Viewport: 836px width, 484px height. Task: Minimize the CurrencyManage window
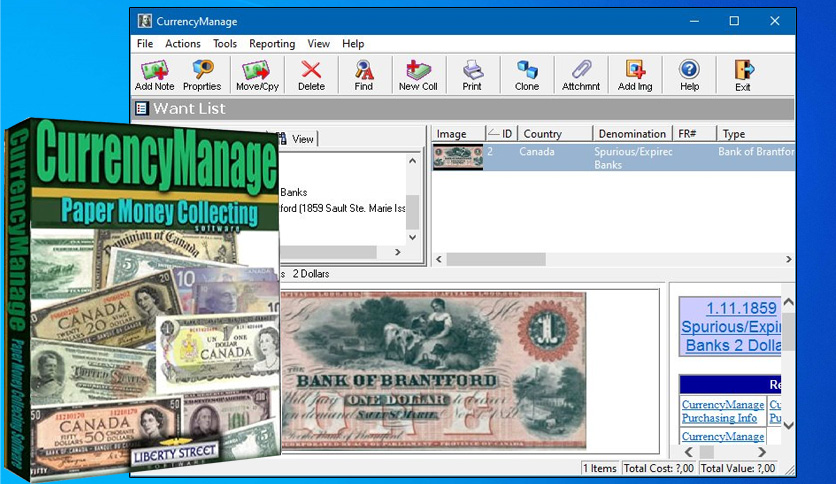(694, 21)
